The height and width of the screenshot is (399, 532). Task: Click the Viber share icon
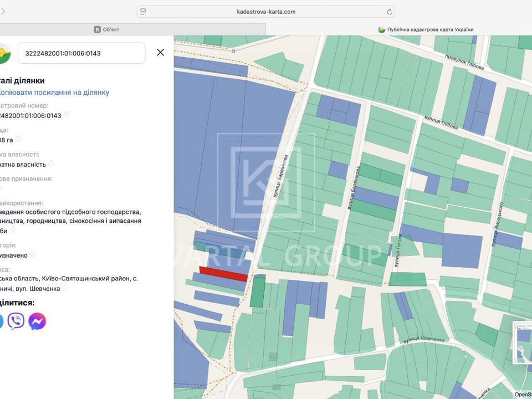point(16,321)
